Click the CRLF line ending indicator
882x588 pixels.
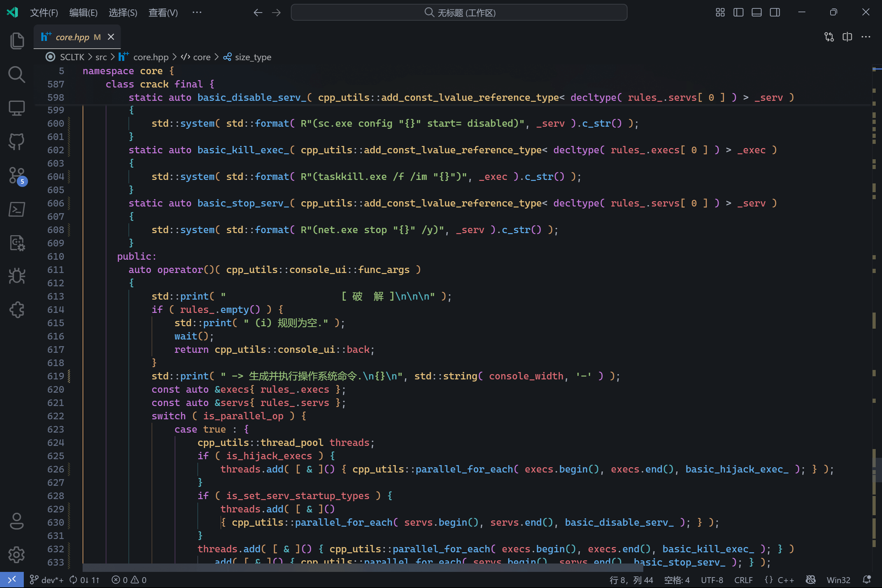(x=743, y=580)
